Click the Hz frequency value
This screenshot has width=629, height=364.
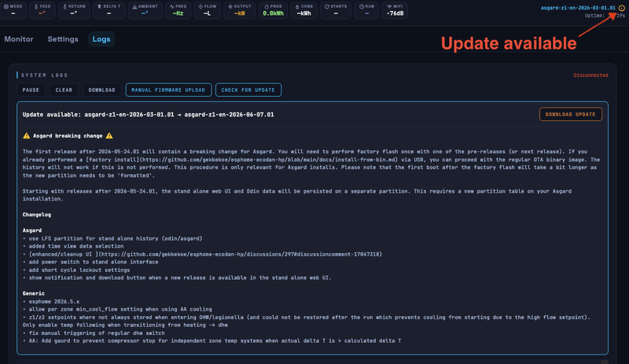pyautogui.click(x=178, y=13)
